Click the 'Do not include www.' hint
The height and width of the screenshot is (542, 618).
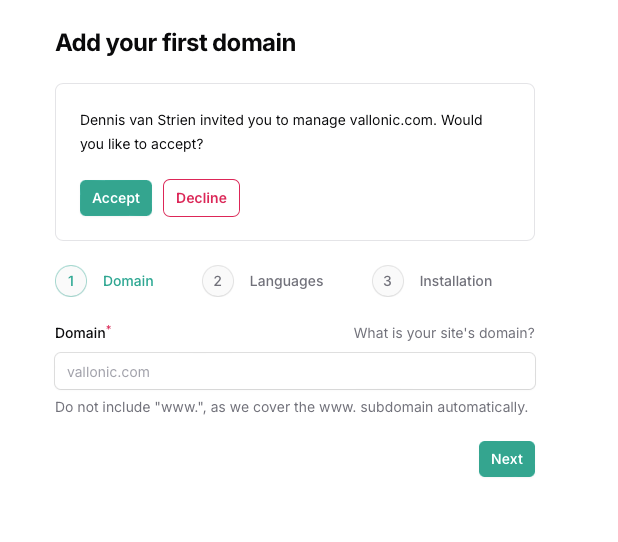pos(291,407)
